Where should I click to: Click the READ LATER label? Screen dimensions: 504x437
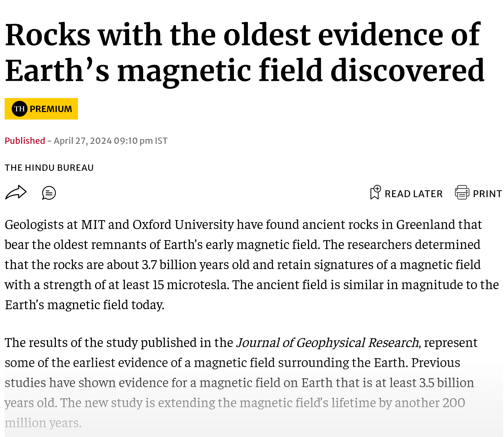pyautogui.click(x=413, y=194)
